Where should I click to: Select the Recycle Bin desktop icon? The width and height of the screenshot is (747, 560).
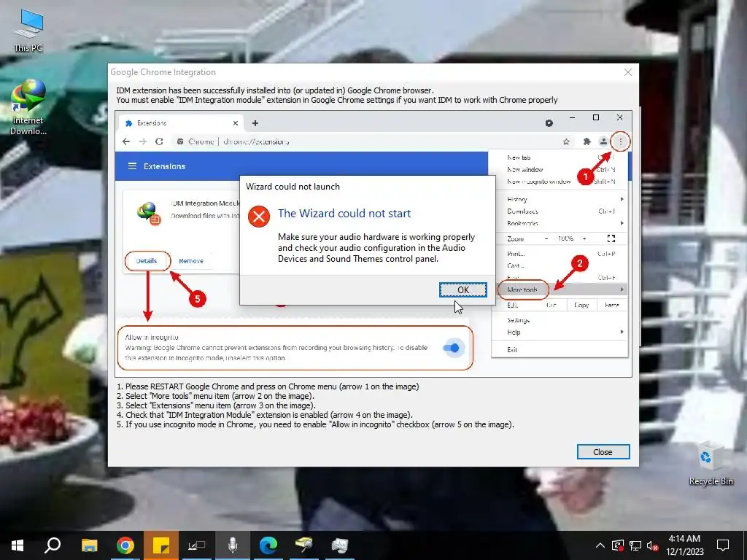[711, 464]
